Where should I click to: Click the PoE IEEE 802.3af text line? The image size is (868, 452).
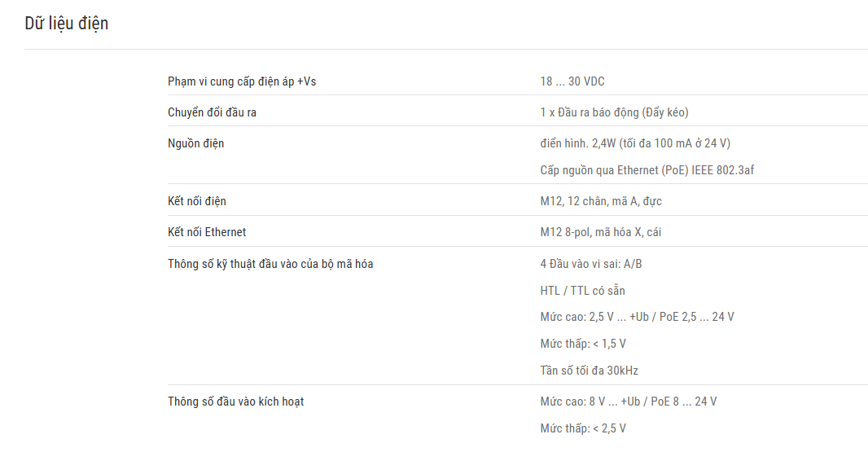tap(647, 170)
